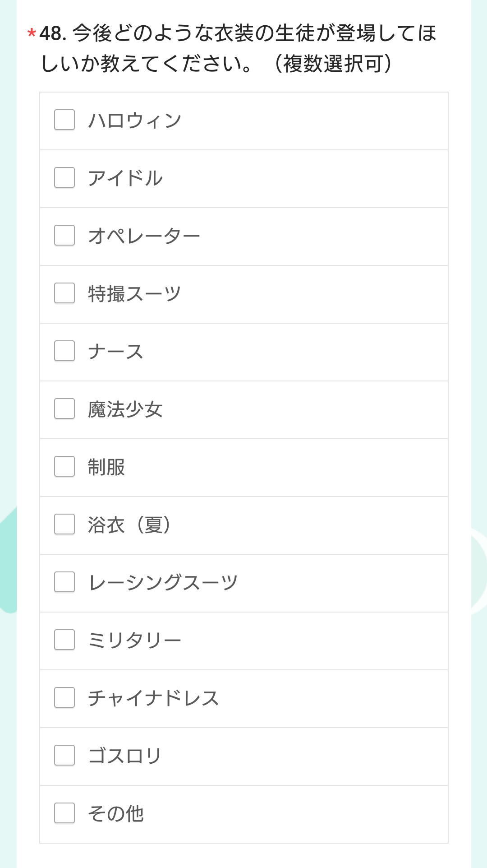Tick the 魔法少女 checkbox

point(64,408)
